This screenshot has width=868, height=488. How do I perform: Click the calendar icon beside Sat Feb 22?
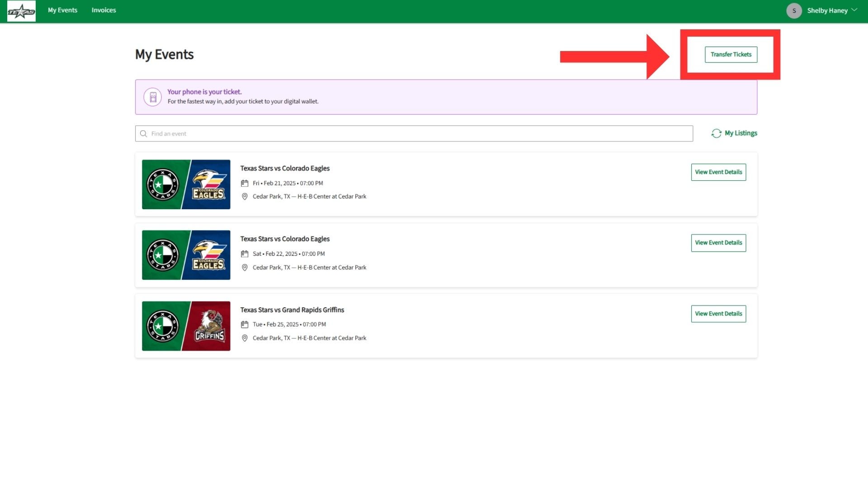pos(245,253)
